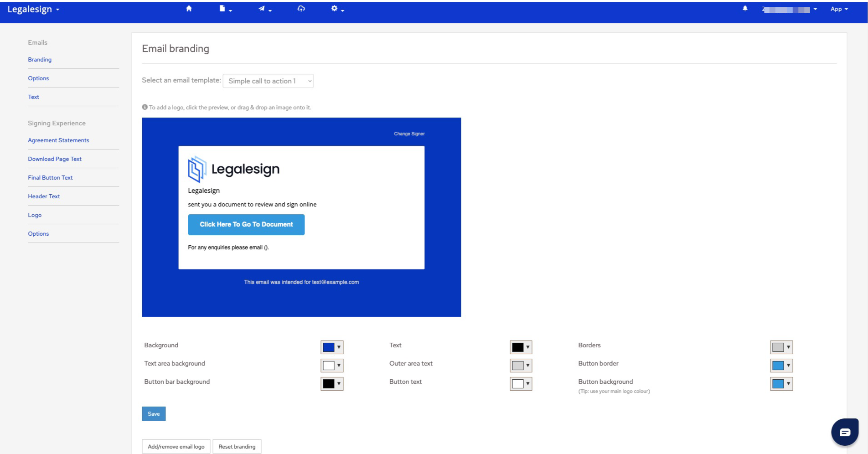Expand the Legalesign brand menu
This screenshot has width=868, height=454.
(33, 9)
